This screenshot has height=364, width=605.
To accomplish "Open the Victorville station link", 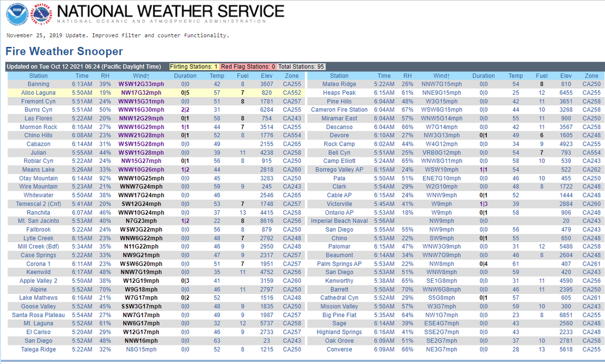I will (x=339, y=204).
